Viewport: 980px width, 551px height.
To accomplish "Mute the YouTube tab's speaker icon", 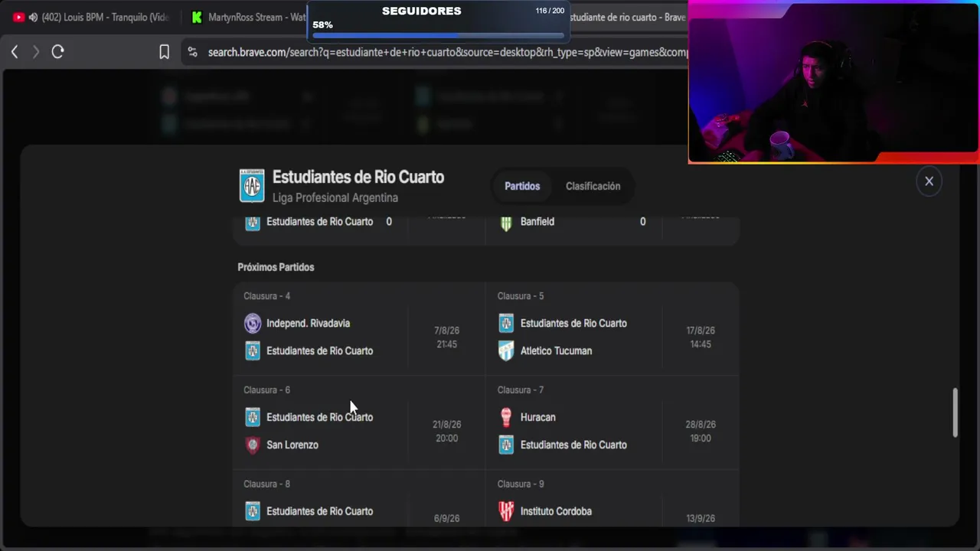I will pos(33,17).
